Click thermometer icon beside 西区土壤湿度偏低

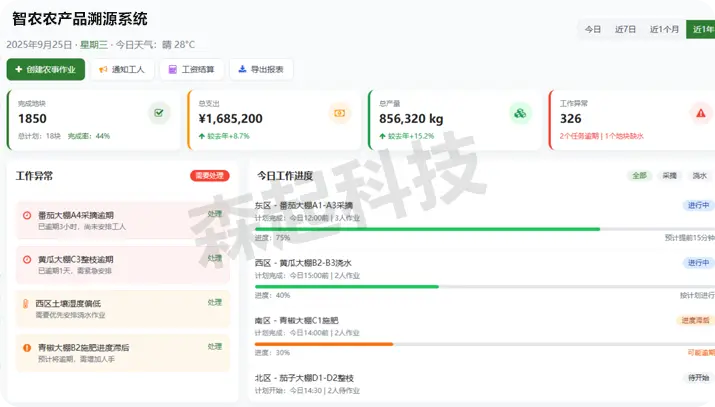27,303
